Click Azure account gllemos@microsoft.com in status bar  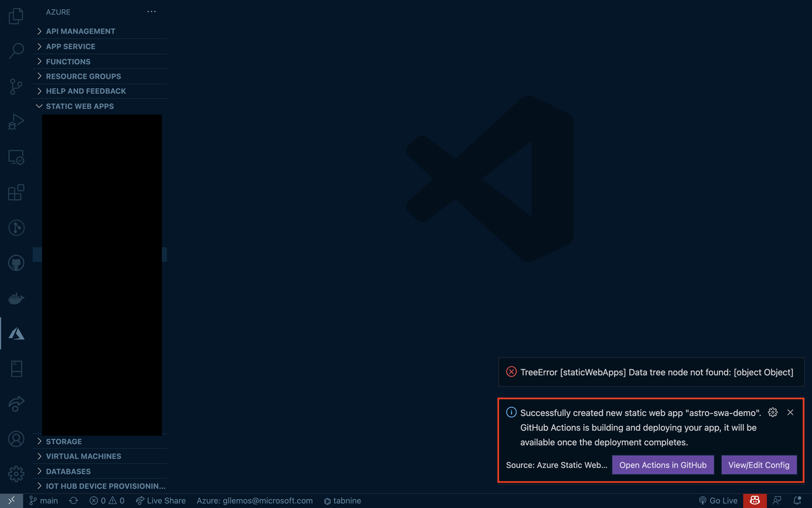point(254,500)
